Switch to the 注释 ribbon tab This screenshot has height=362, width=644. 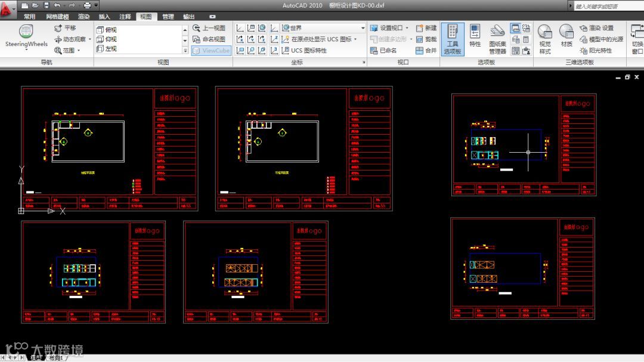click(125, 17)
